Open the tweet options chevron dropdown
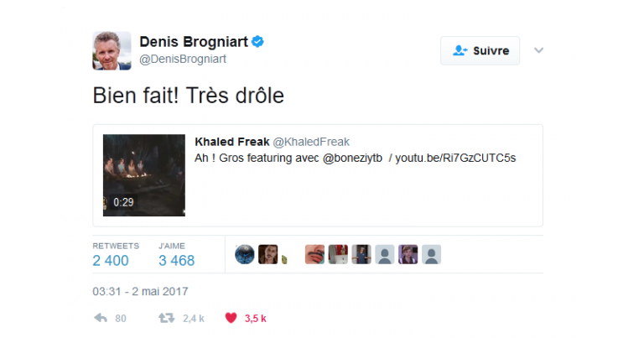This screenshot has width=644, height=338. point(539,50)
